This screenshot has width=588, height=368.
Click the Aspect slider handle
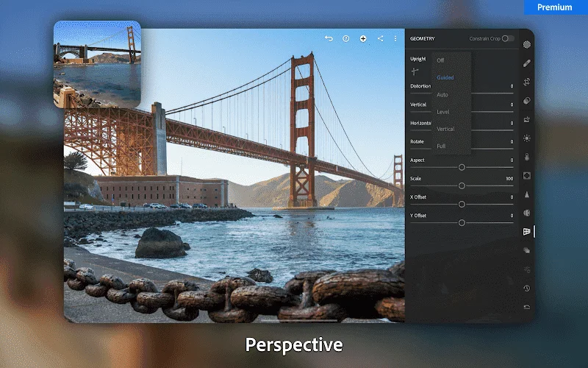(x=462, y=168)
